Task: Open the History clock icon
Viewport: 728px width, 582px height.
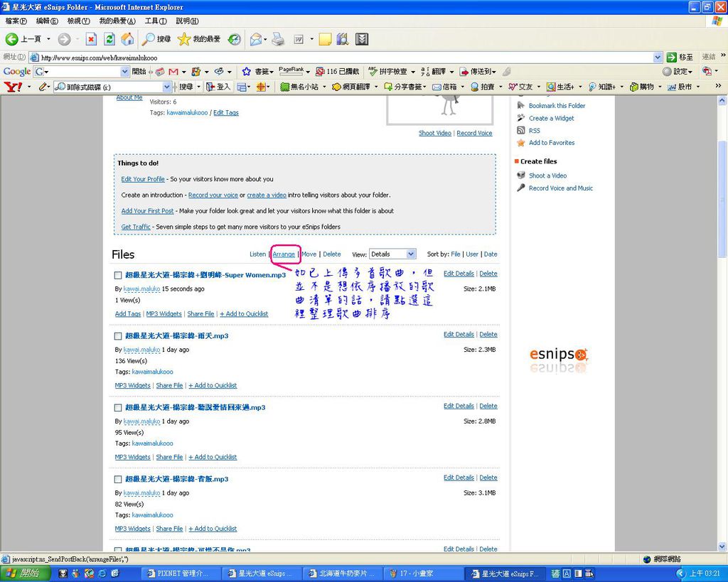Action: [x=235, y=40]
